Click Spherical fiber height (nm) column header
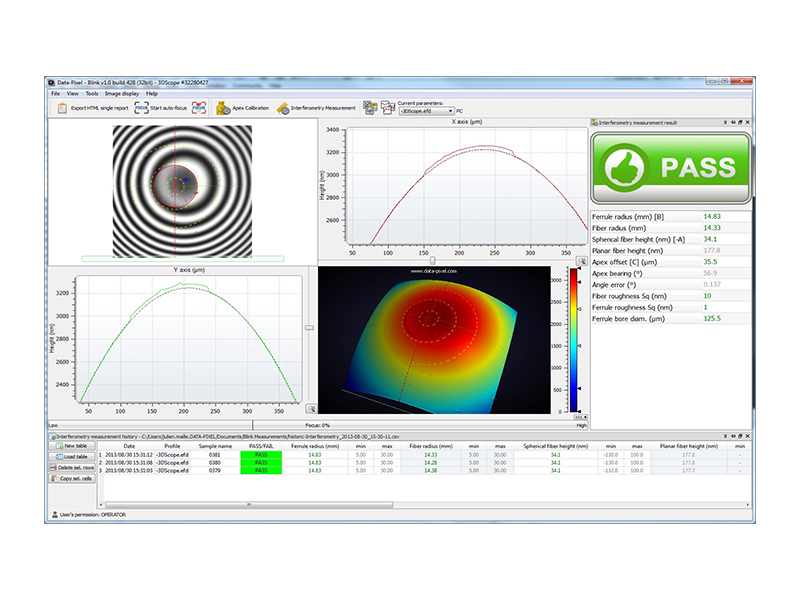The height and width of the screenshot is (600, 800). click(556, 446)
